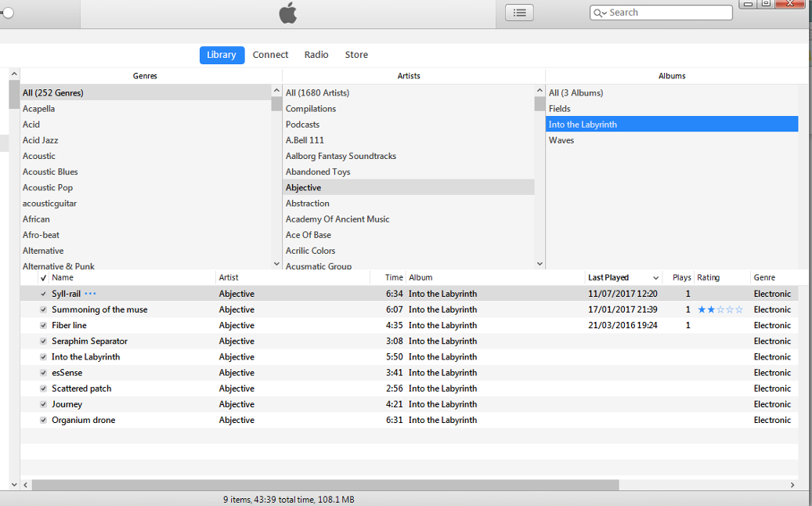Toggle Last Played sort direction arrow
Screen dimensions: 812x506
[655, 278]
